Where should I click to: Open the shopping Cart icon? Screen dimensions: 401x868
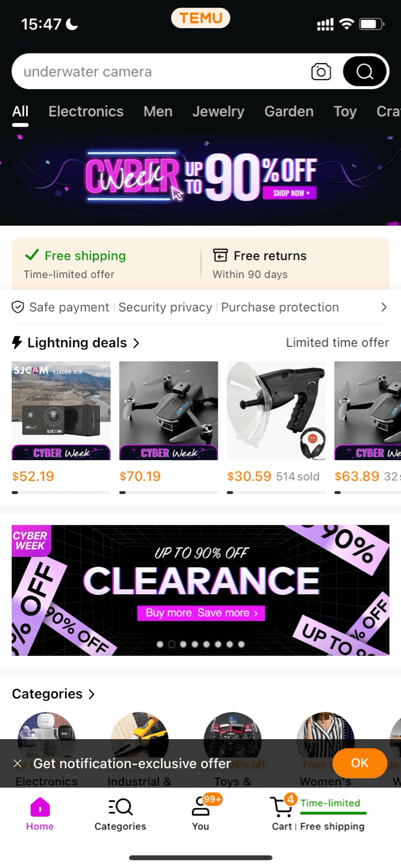pos(281,808)
